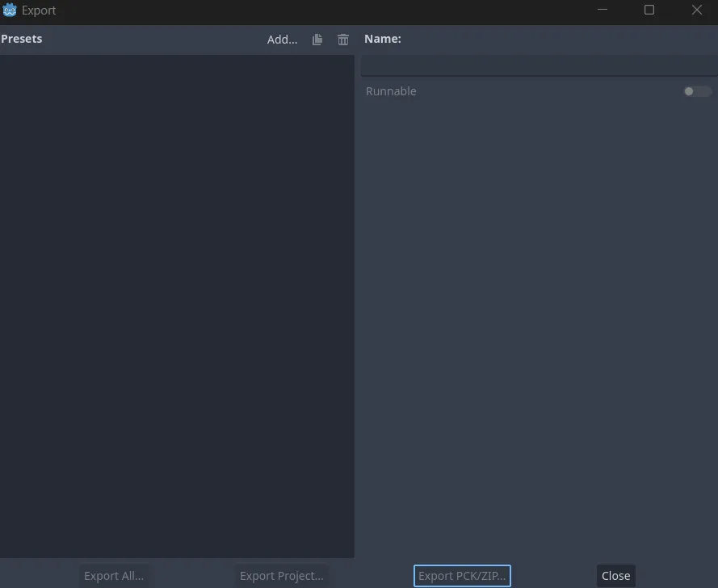Minimize the Export window
718x588 pixels.
[x=603, y=10]
